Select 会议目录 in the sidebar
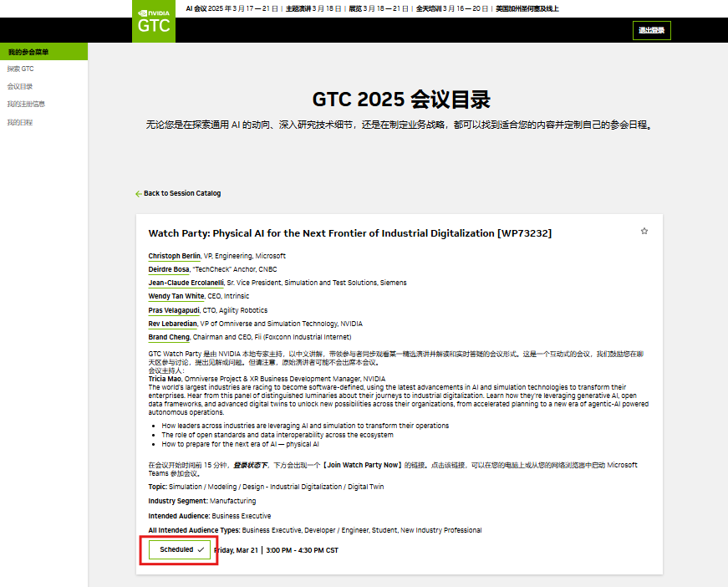 pyautogui.click(x=20, y=86)
